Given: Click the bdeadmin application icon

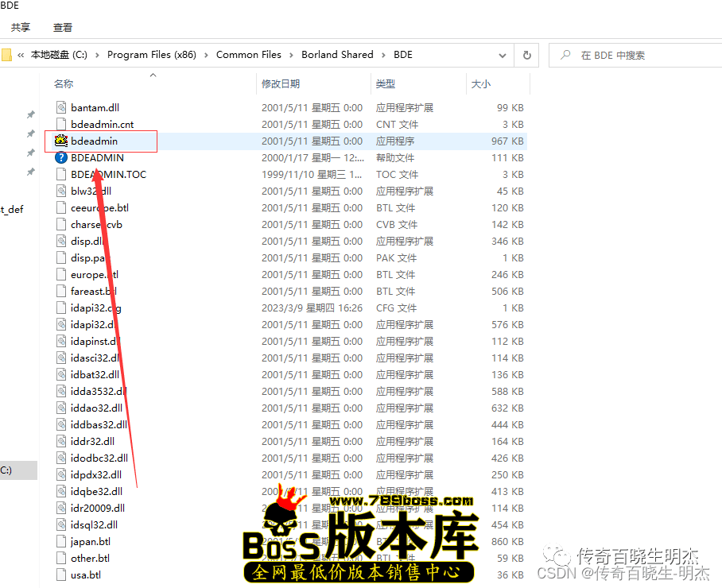Looking at the screenshot, I should (61, 141).
